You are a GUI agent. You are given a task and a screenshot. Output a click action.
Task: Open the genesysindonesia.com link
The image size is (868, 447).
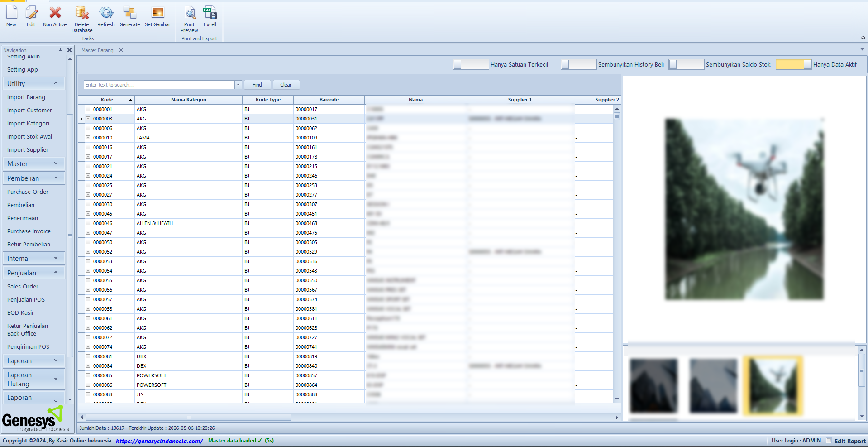click(x=159, y=441)
